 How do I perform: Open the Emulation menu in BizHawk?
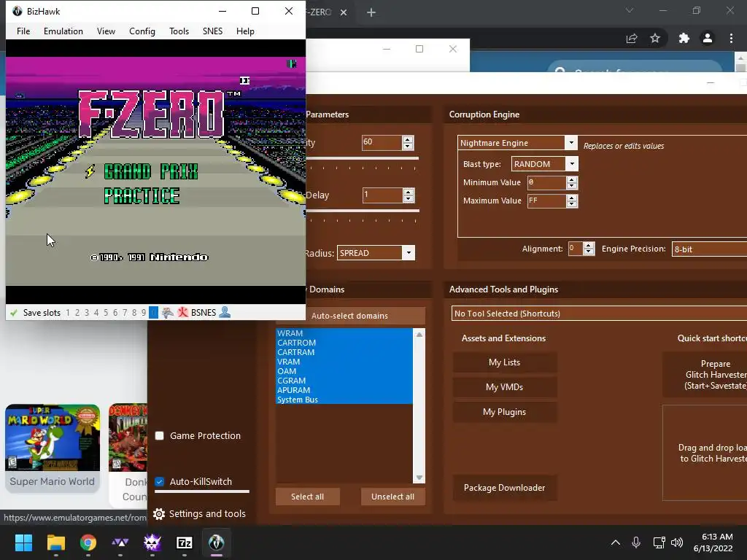[x=63, y=31]
